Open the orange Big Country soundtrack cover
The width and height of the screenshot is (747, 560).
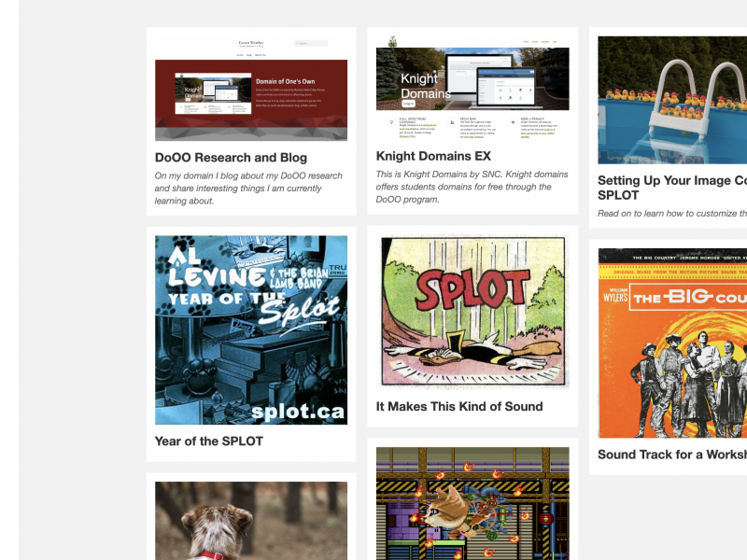pos(672,343)
